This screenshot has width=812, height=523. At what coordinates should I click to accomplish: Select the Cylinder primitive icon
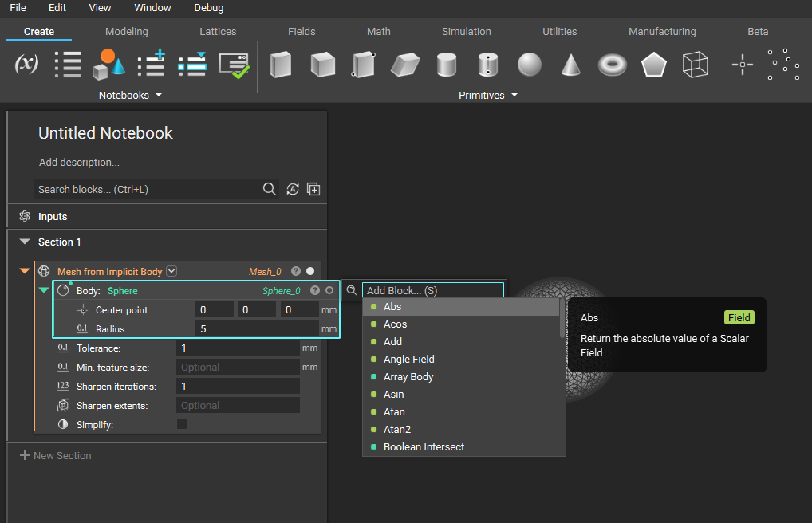coord(447,65)
